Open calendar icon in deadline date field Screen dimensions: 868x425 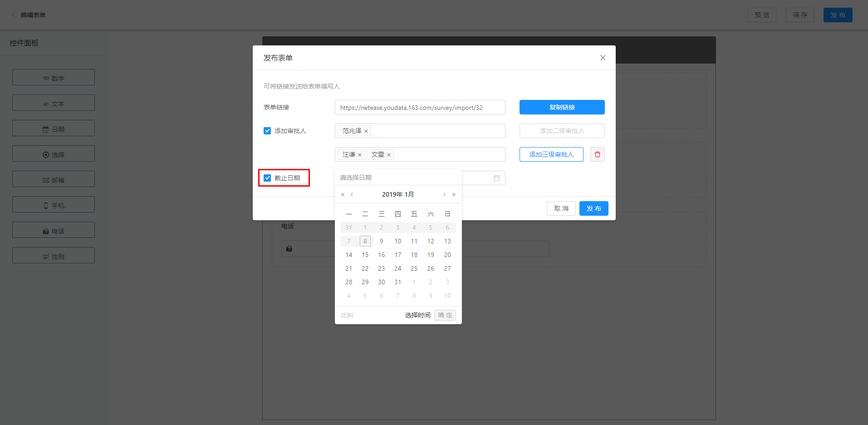pyautogui.click(x=497, y=178)
